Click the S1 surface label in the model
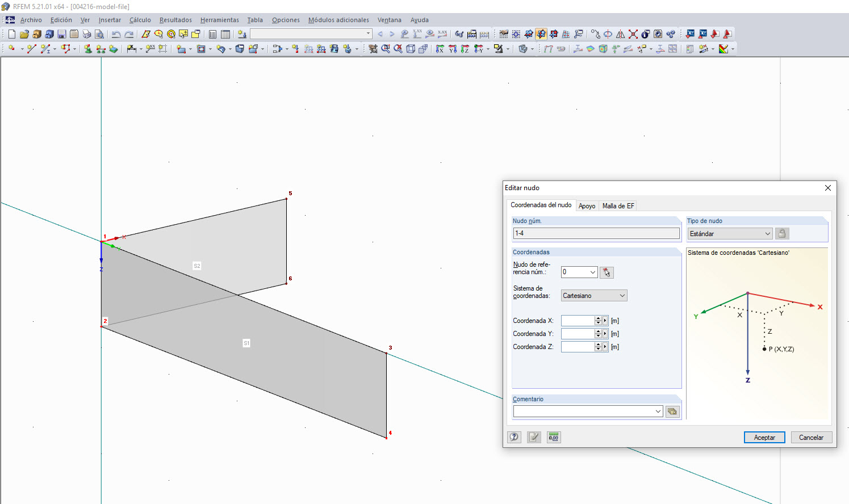Viewport: 849px width, 504px height. pyautogui.click(x=246, y=343)
